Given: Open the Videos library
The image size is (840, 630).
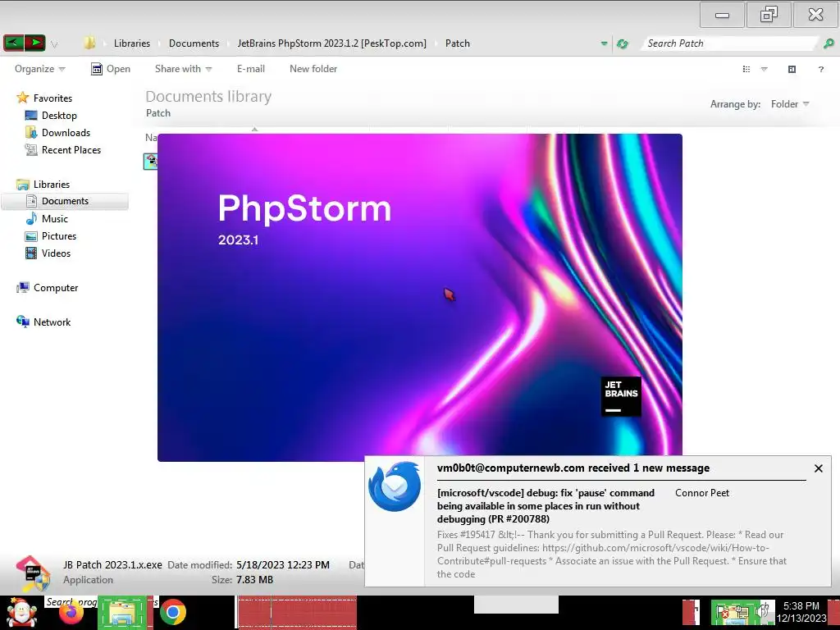Looking at the screenshot, I should [x=56, y=253].
